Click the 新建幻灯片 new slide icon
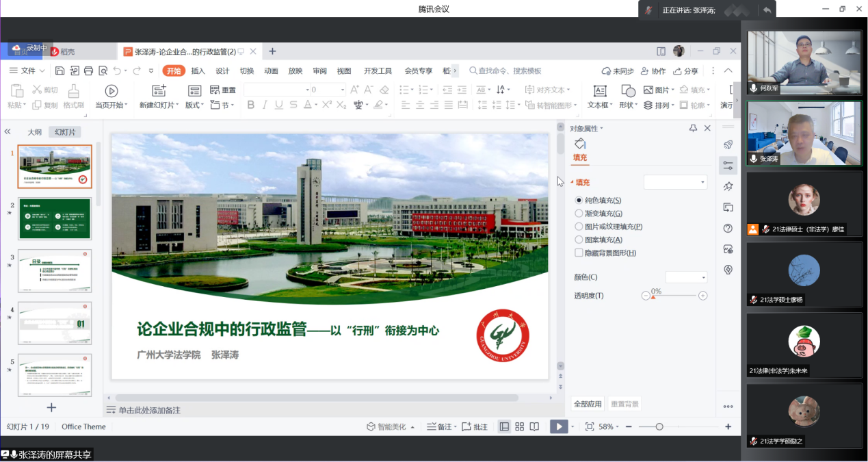 pyautogui.click(x=159, y=91)
